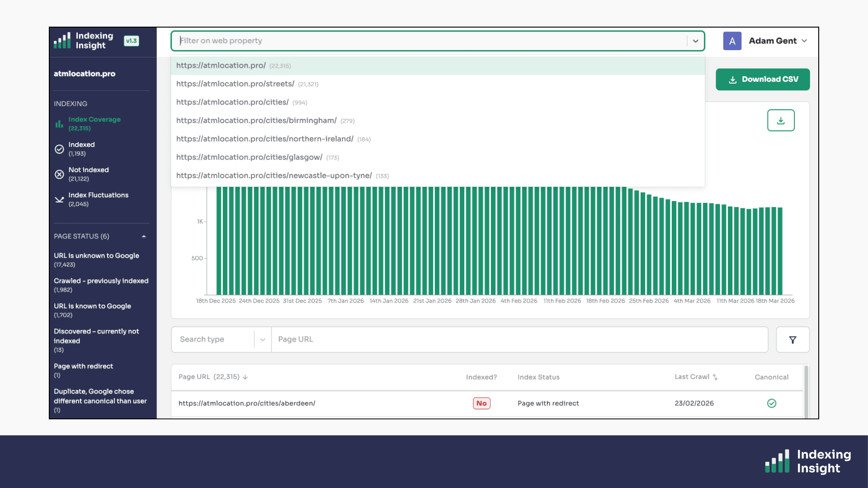Viewport: 868px width, 488px height.
Task: Click the user avatar letter A
Action: pos(732,41)
